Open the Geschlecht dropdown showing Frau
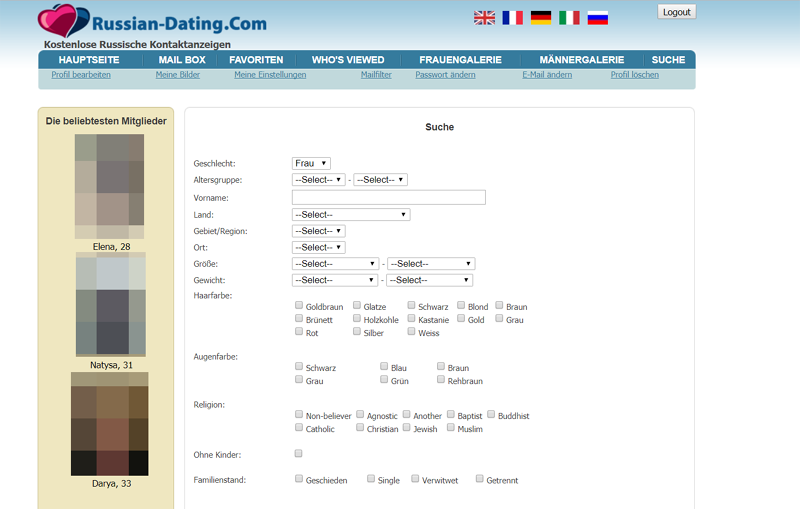800x509 pixels. (x=311, y=163)
